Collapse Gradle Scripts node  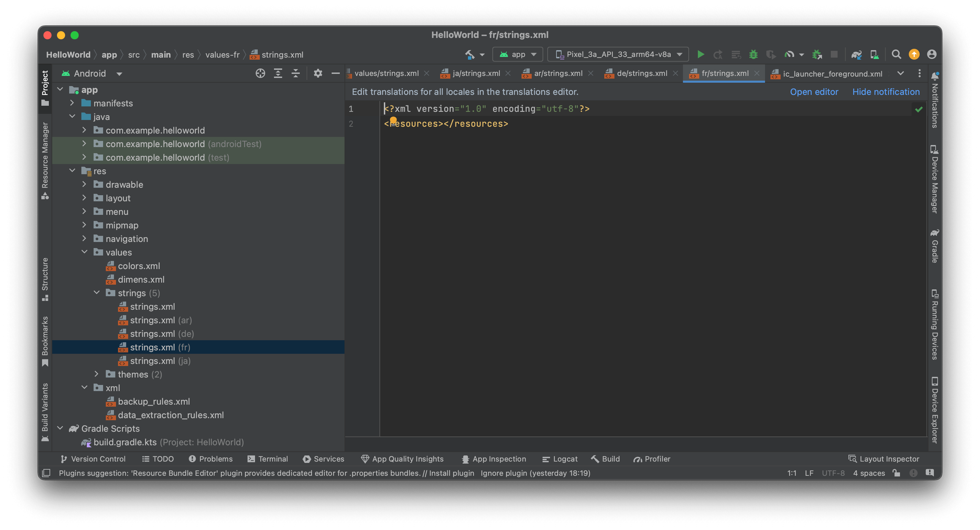tap(60, 428)
